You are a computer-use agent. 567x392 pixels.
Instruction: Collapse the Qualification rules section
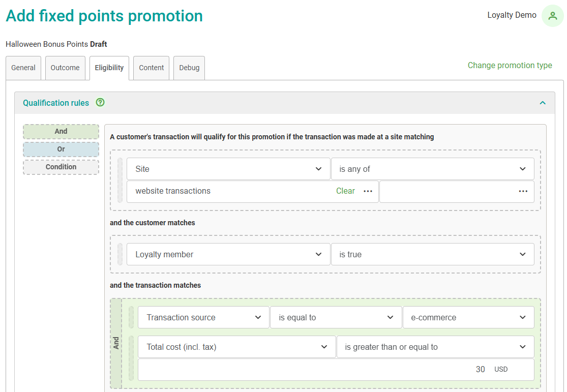coord(543,103)
